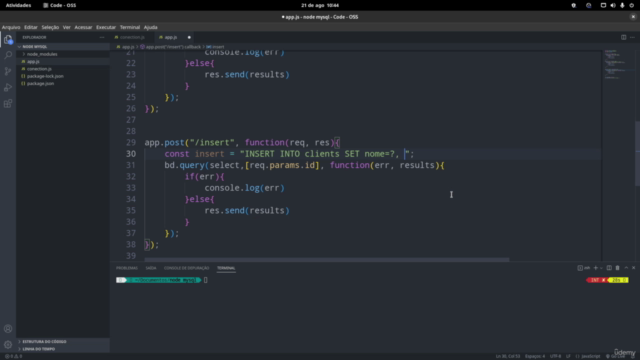Expand the Linha do Tempo section

(63, 349)
